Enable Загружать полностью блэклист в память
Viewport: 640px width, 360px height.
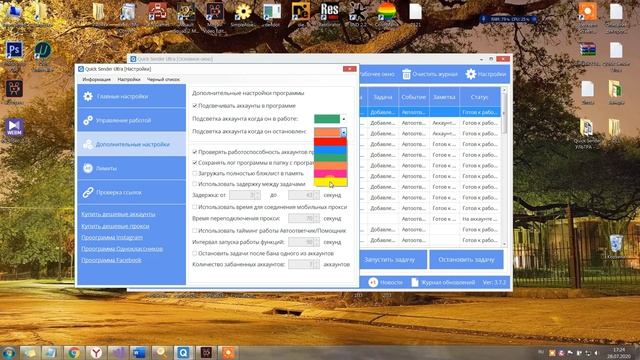(195, 173)
